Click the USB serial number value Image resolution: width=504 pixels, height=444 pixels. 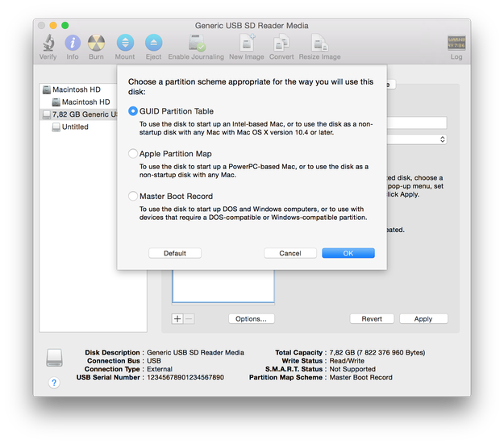click(185, 377)
